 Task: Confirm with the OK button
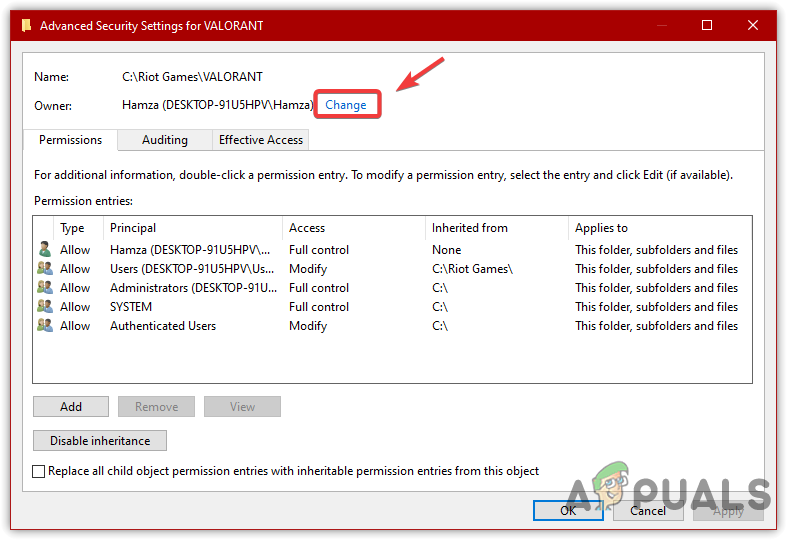tap(568, 510)
